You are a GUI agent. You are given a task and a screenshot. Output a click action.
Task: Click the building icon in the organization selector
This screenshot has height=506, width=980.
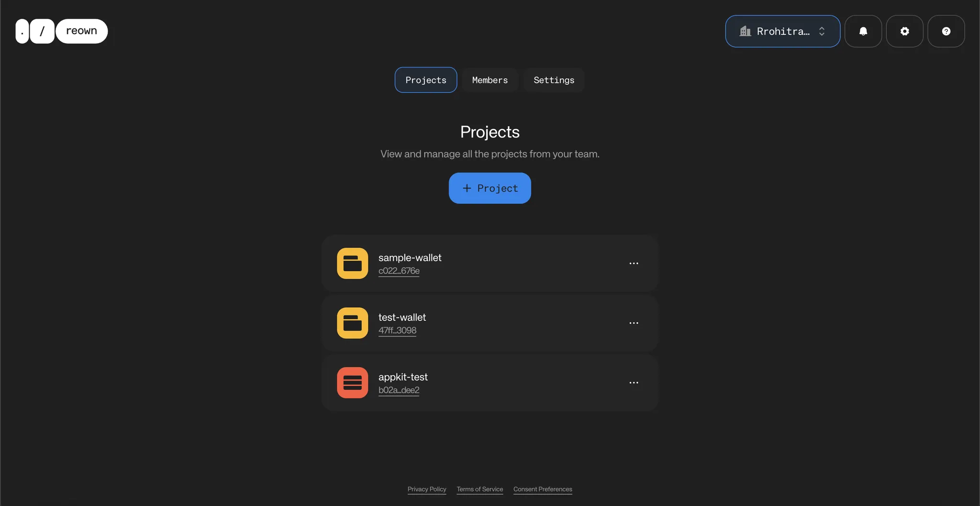pos(745,31)
